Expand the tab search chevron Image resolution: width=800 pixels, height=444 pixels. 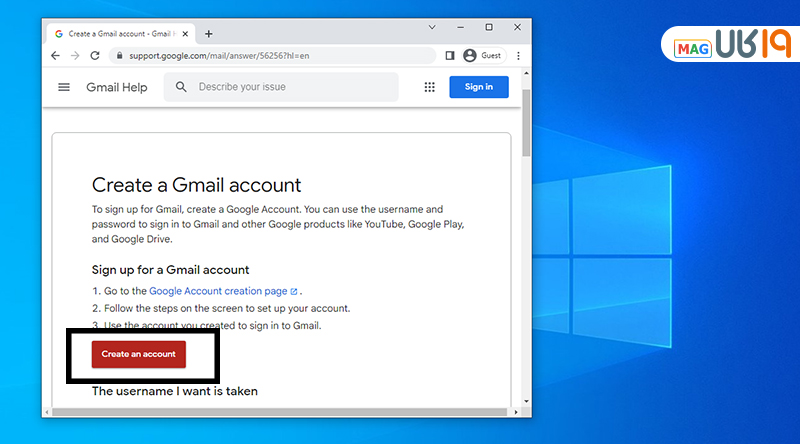click(431, 27)
